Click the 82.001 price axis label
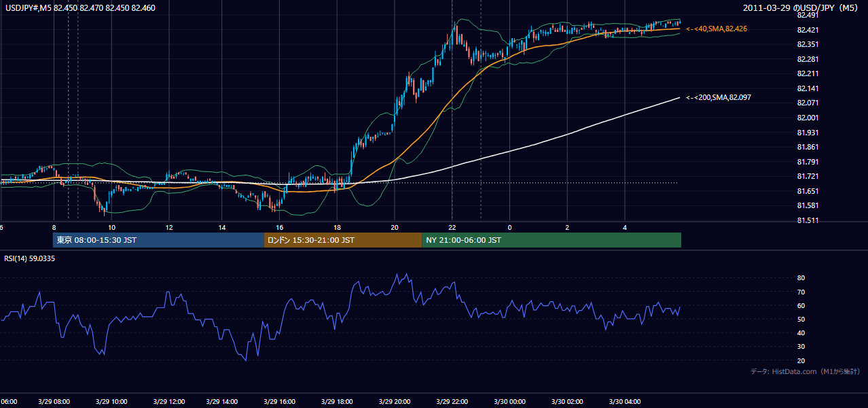This screenshot has height=408, width=868. 806,118
